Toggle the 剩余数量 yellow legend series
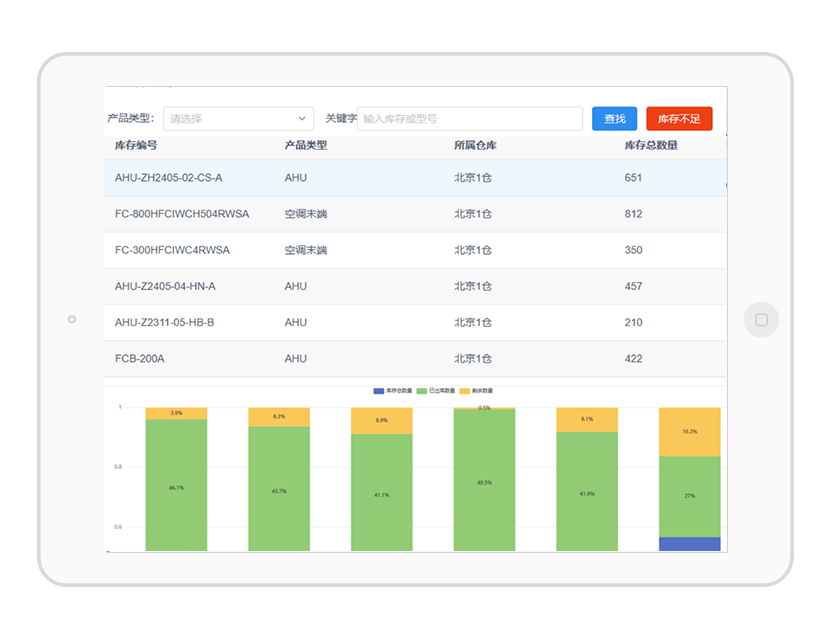Viewport: 830px width, 638px height. 464,390
